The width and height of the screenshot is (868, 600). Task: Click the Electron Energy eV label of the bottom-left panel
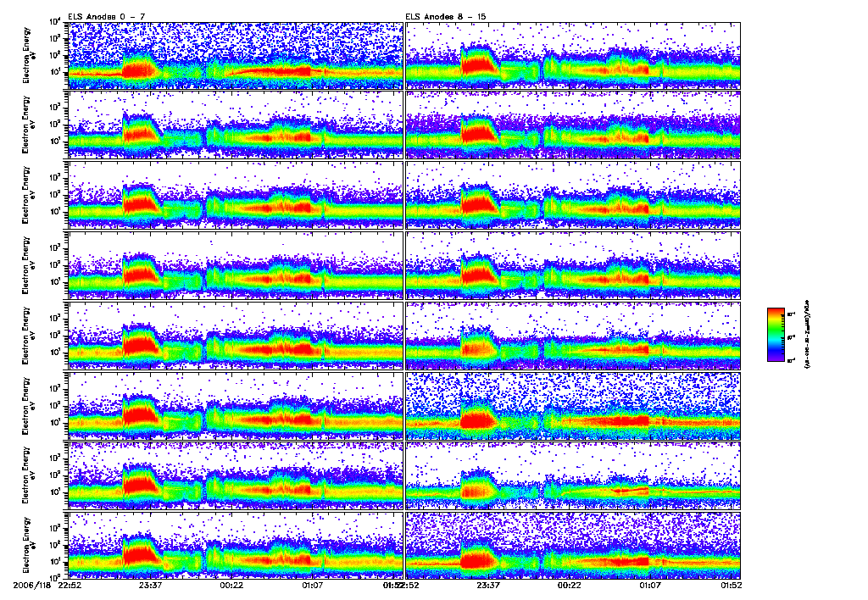coord(27,545)
